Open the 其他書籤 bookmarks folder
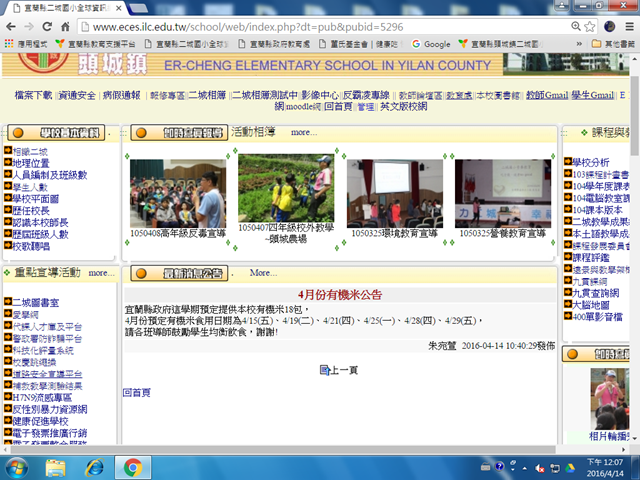The height and width of the screenshot is (480, 640). (x=613, y=44)
